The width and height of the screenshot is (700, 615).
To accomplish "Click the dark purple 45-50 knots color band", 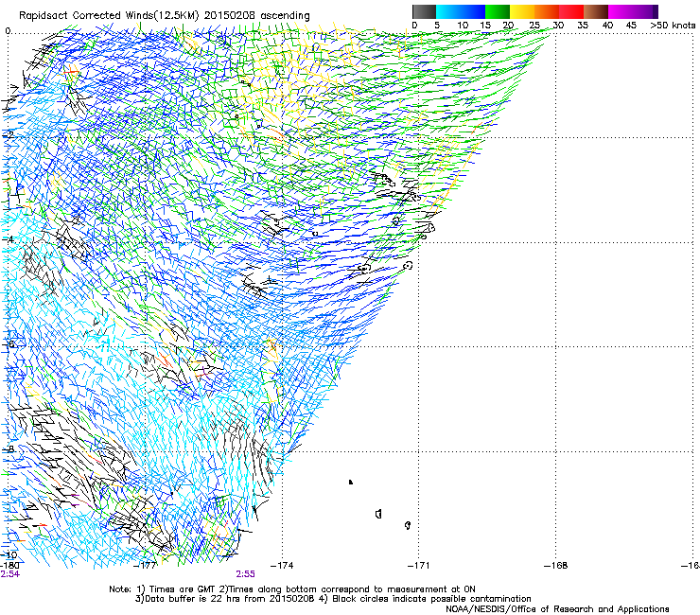I will [645, 11].
